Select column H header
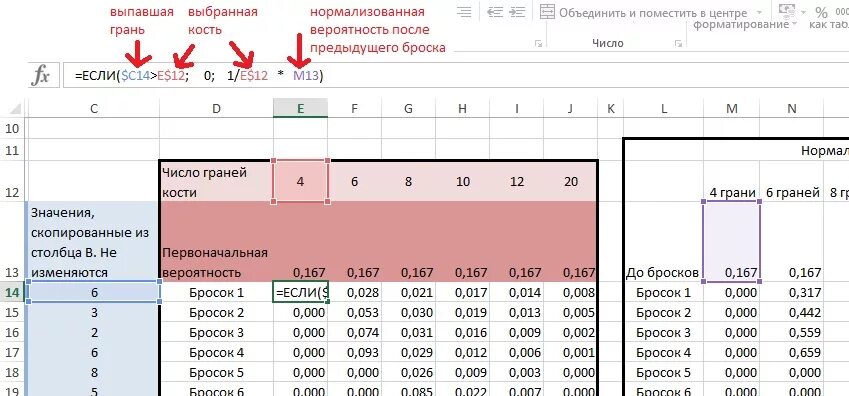 pos(462,108)
